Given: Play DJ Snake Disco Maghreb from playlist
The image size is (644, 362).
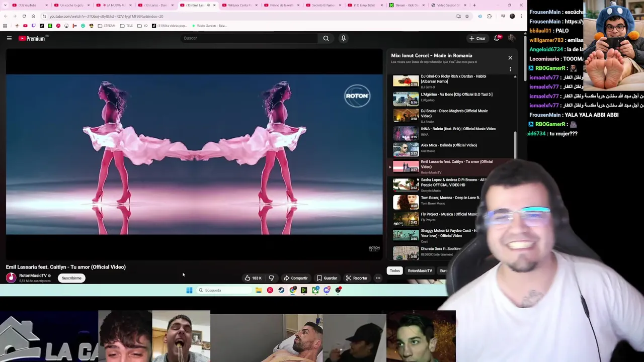Looking at the screenshot, I should pos(452,116).
